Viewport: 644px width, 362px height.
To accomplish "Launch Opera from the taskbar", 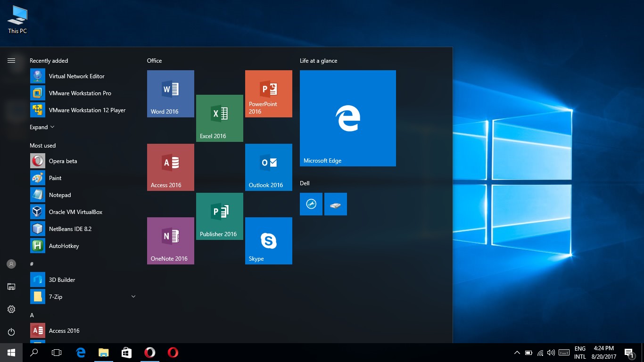I will [x=150, y=352].
